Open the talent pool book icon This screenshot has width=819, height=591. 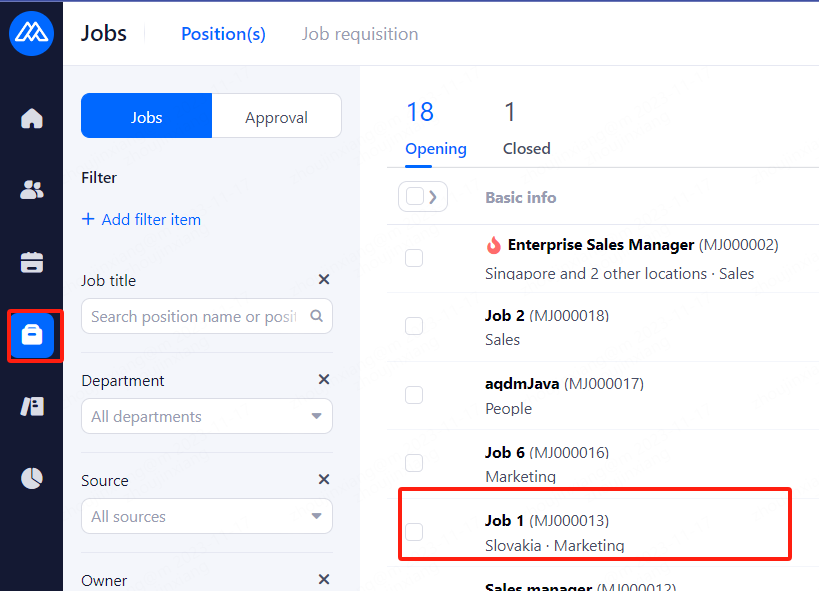tap(32, 406)
